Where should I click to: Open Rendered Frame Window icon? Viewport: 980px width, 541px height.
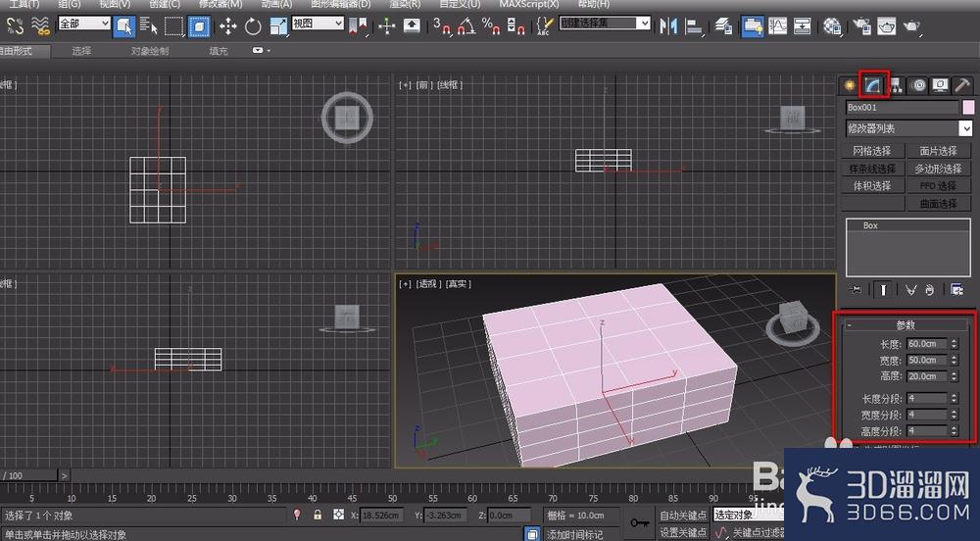pyautogui.click(x=886, y=26)
